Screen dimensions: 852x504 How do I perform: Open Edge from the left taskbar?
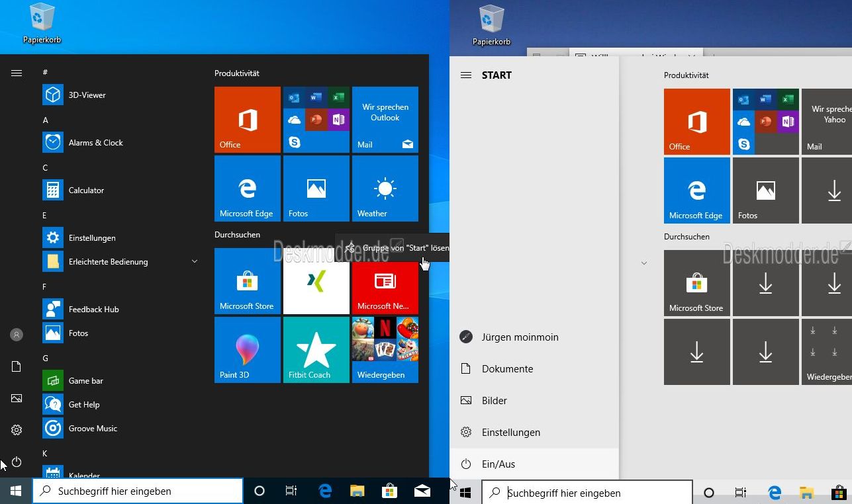pyautogui.click(x=325, y=491)
